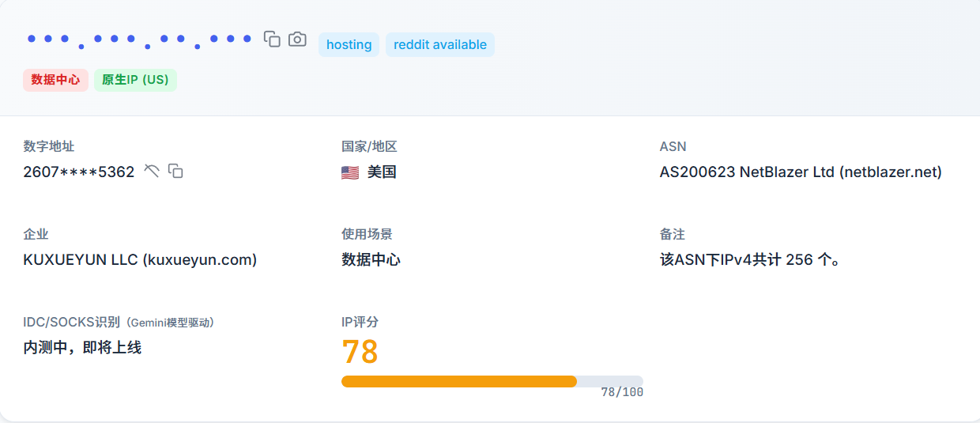Copy the numeric address 2607****5362
Viewport: 980px width, 423px height.
coord(176,171)
